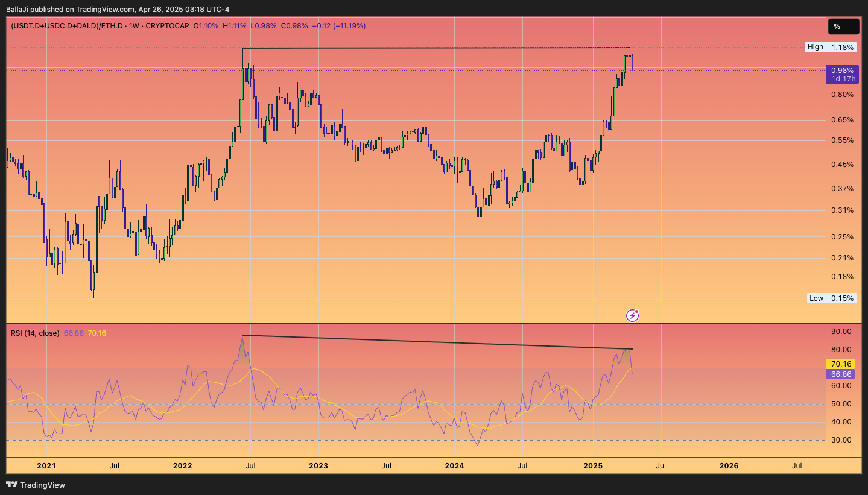Click the 2023 time axis label
This screenshot has width=868, height=495.
pyautogui.click(x=318, y=466)
